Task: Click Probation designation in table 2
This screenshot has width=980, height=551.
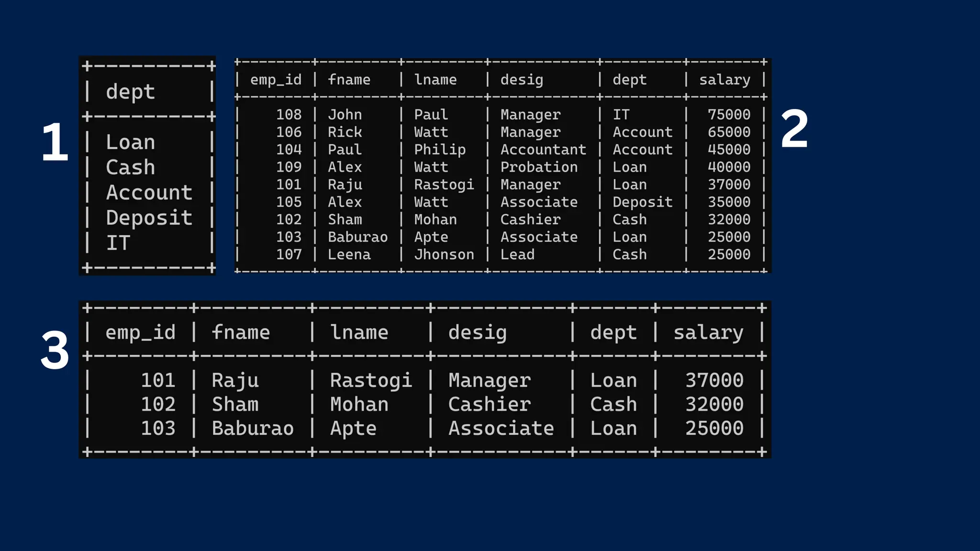Action: click(539, 167)
